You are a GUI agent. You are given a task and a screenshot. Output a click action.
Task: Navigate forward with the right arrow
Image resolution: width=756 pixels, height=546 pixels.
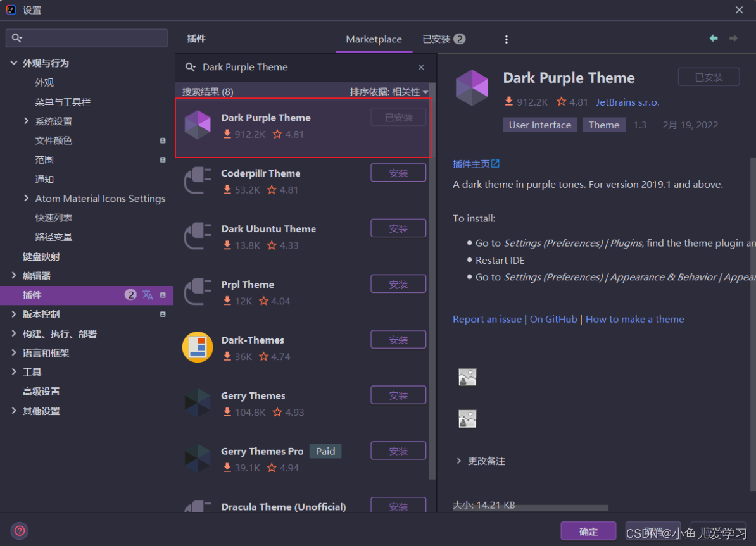(733, 38)
